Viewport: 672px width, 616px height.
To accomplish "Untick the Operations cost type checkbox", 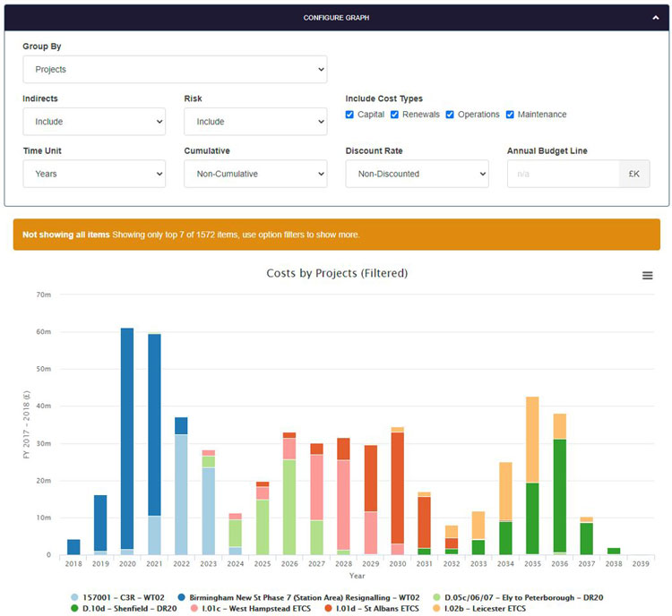I will pos(450,115).
